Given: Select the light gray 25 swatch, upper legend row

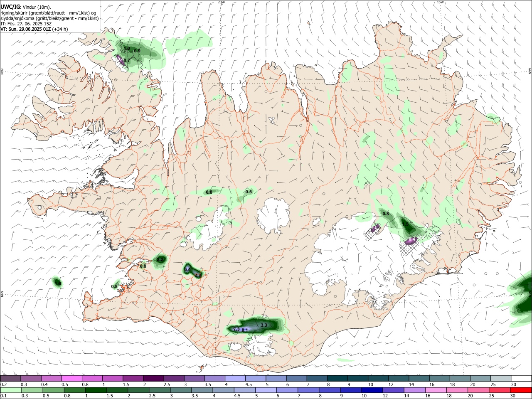Looking at the screenshot, I should click(500, 379).
